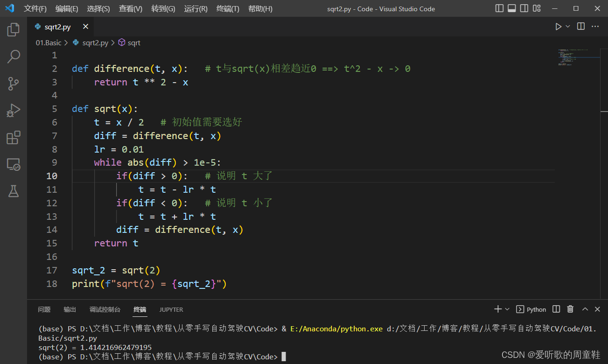Click the 'return t ** 2 - x' line
This screenshot has height=364, width=608.
tap(141, 82)
